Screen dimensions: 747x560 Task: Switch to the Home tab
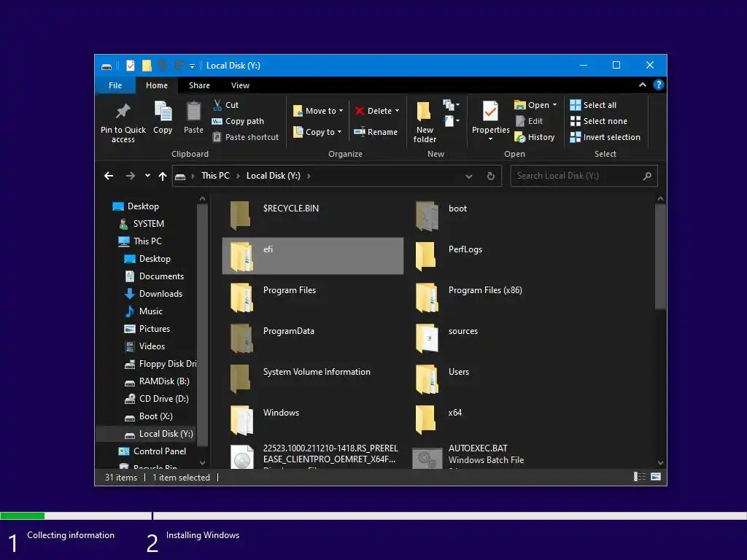coord(157,85)
